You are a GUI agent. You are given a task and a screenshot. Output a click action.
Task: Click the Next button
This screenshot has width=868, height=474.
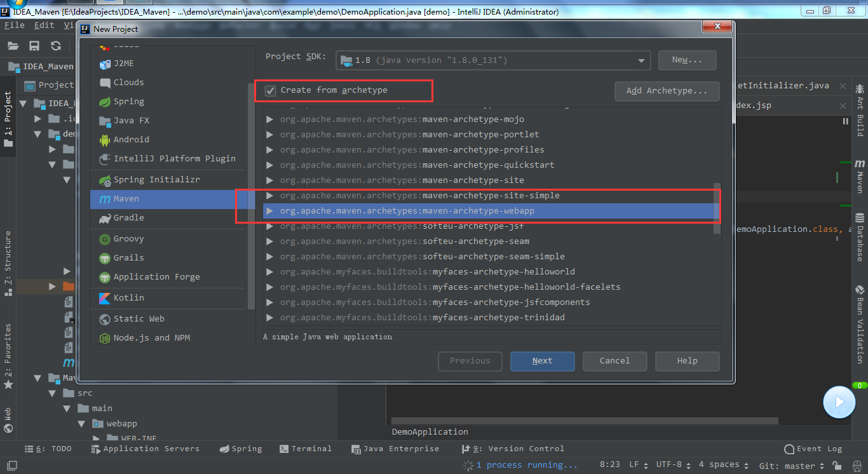(543, 361)
